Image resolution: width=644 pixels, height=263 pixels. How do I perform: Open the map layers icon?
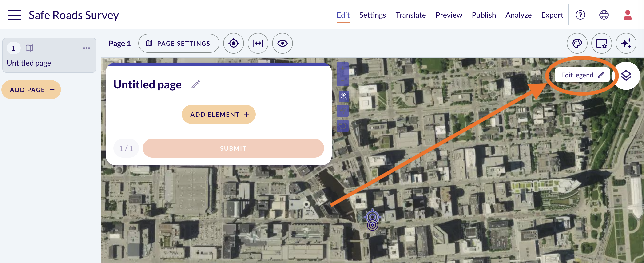[x=626, y=75]
